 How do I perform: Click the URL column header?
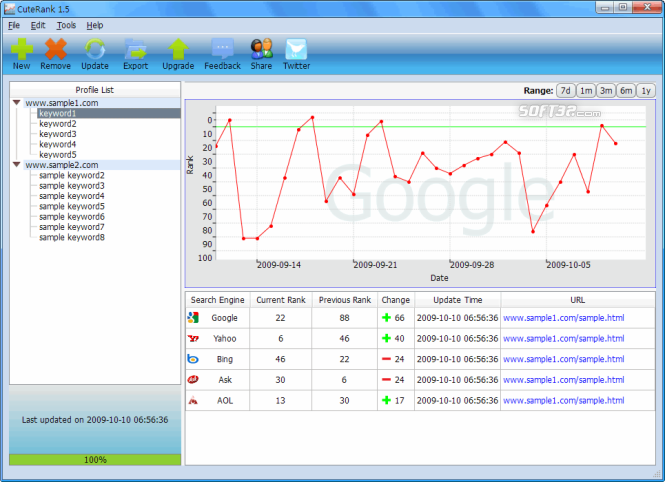pos(578,300)
